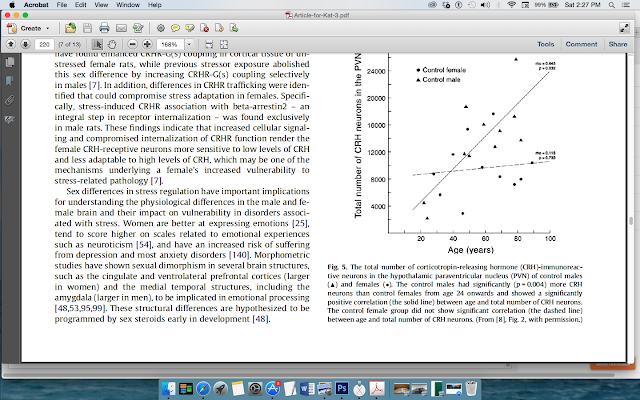Image resolution: width=640 pixels, height=400 pixels.
Task: Open Finder from the dock
Action: [x=168, y=389]
